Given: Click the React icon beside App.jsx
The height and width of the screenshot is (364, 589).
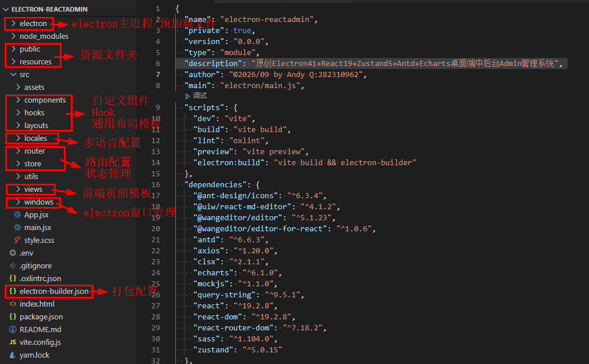Looking at the screenshot, I should [17, 214].
